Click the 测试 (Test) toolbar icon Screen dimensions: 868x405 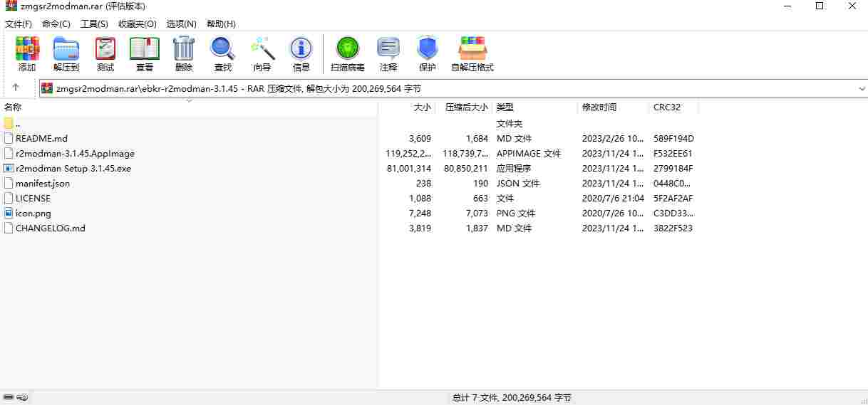[x=105, y=49]
